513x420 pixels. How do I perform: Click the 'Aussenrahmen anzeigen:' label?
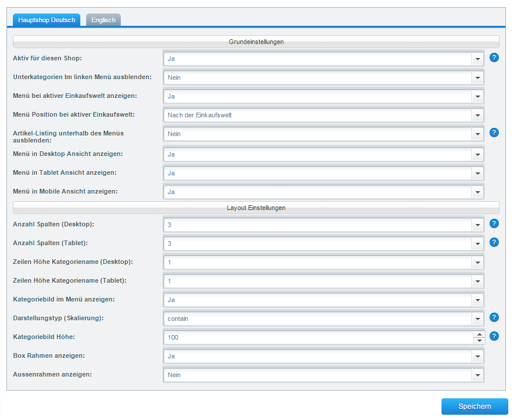tap(52, 374)
